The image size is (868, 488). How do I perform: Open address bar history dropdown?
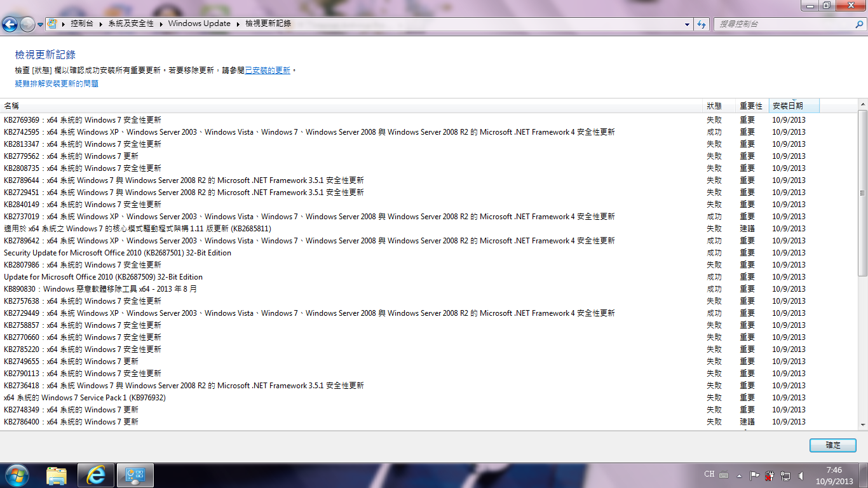click(688, 24)
